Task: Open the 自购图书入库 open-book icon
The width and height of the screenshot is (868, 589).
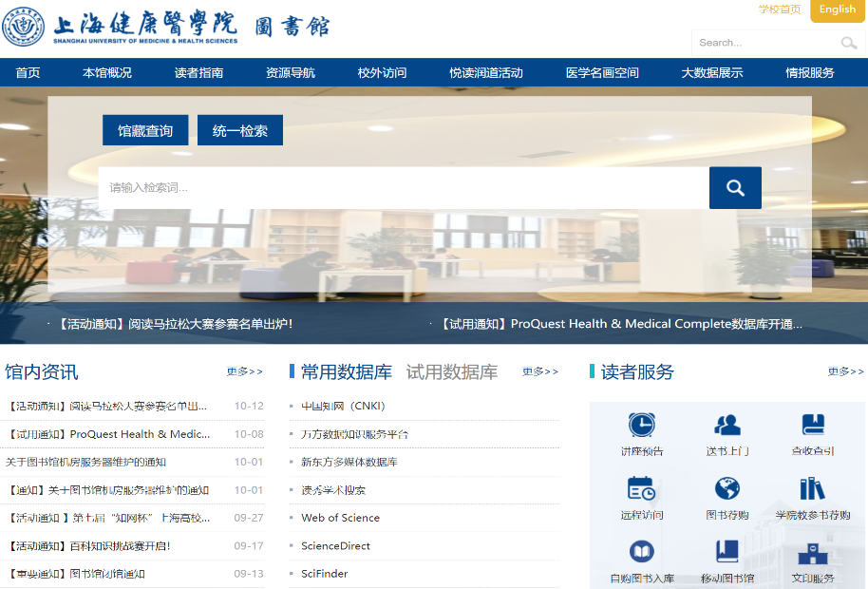Action: coord(642,552)
